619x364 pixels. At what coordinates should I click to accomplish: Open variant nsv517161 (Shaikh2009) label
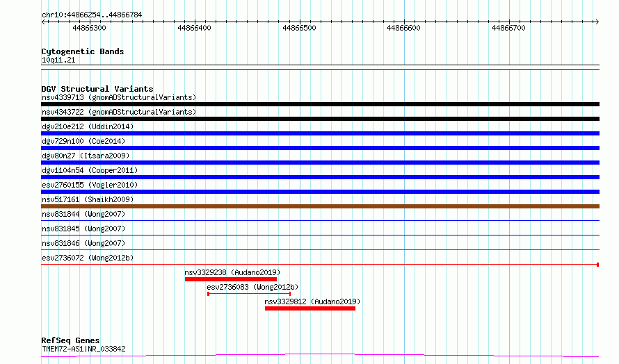(x=88, y=199)
